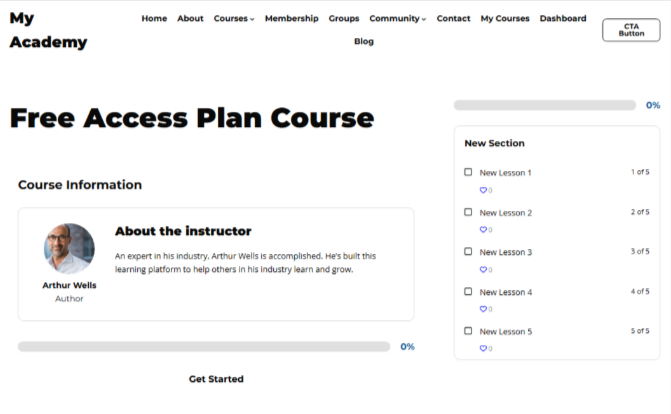671x414 pixels.
Task: Mark New Lesson 3 checkbox complete
Action: [x=468, y=252]
